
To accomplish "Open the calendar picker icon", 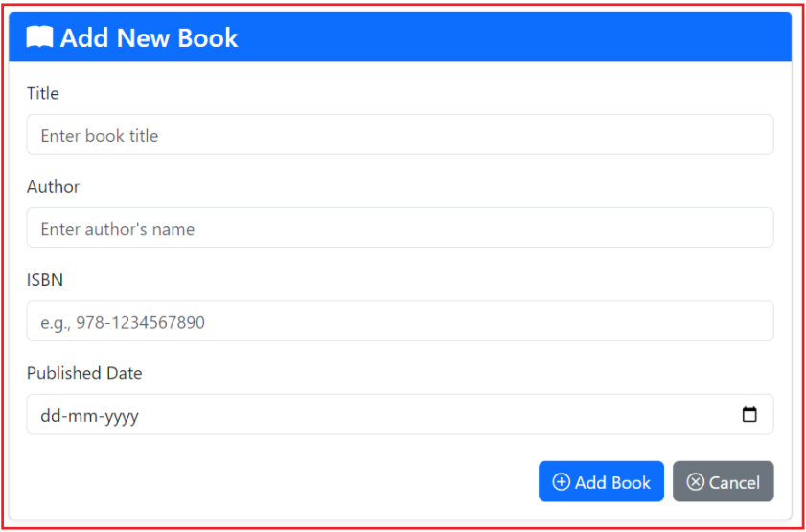I will pyautogui.click(x=750, y=414).
